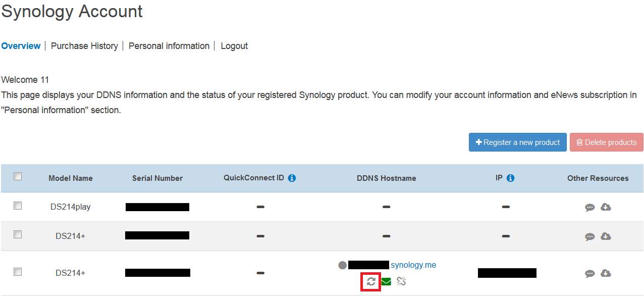Click the Logout link
Image resolution: width=644 pixels, height=296 pixels.
234,46
